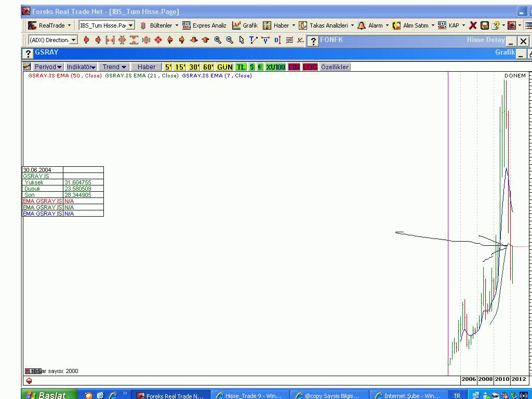
Task: Click the red X delete icon
Action: (x=473, y=25)
